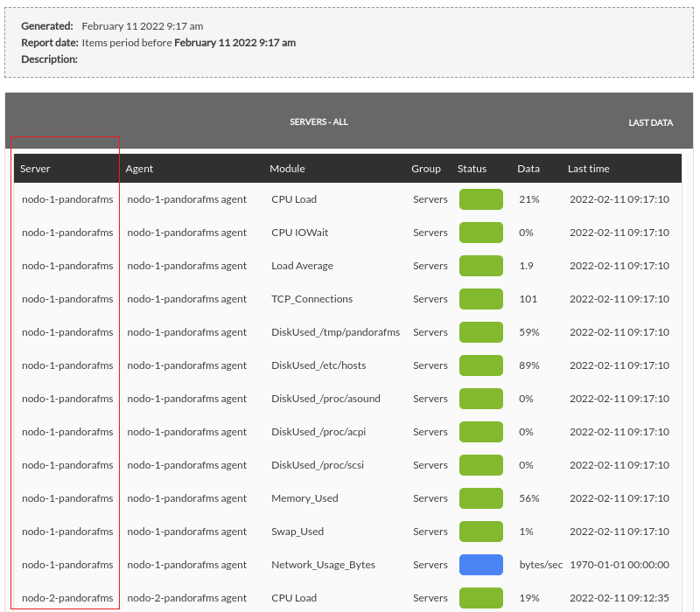Click the green status swatch for TCP_Connections

tap(480, 299)
